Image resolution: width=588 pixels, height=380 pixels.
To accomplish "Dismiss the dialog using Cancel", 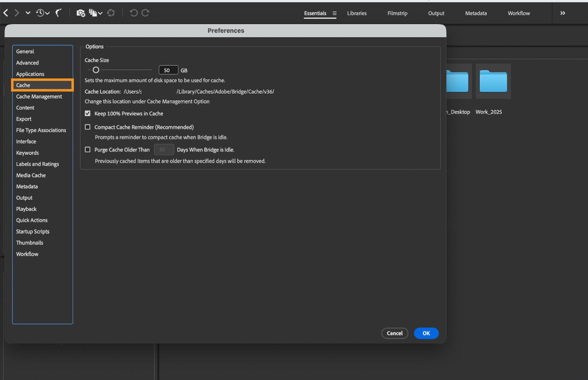I will [394, 333].
